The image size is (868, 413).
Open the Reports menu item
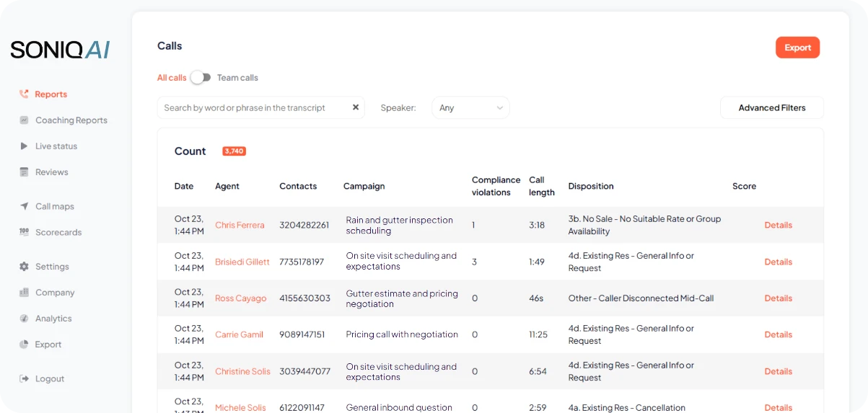51,94
